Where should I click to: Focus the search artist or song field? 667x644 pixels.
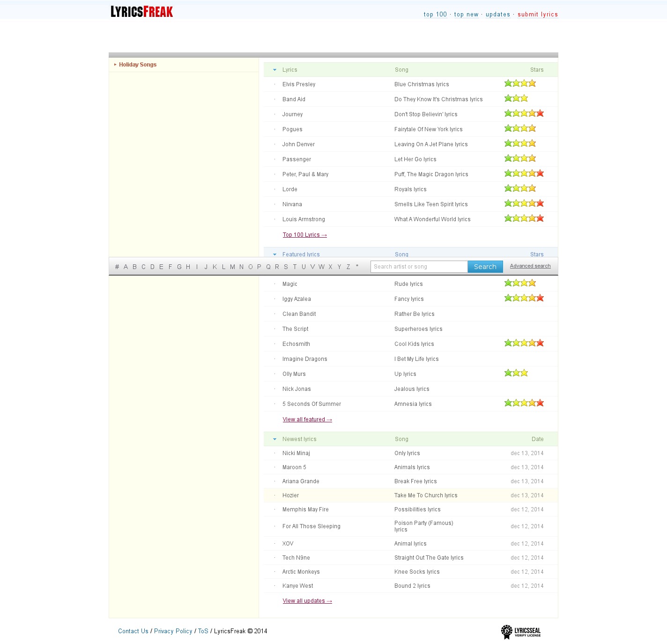(419, 267)
